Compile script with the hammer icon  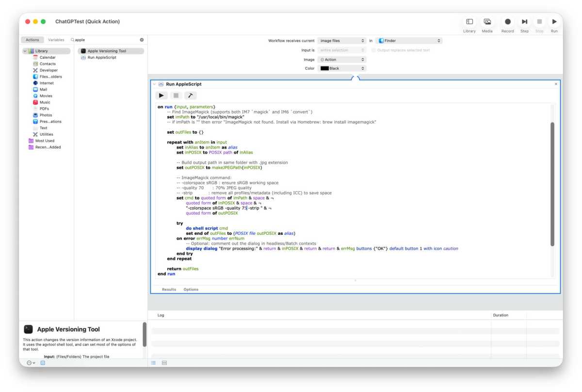[x=190, y=96]
